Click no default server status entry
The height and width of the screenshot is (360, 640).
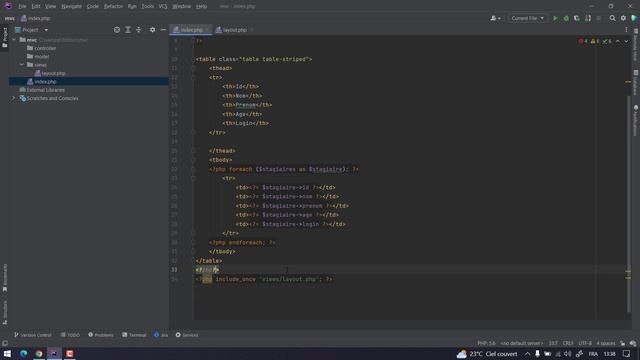[522, 343]
